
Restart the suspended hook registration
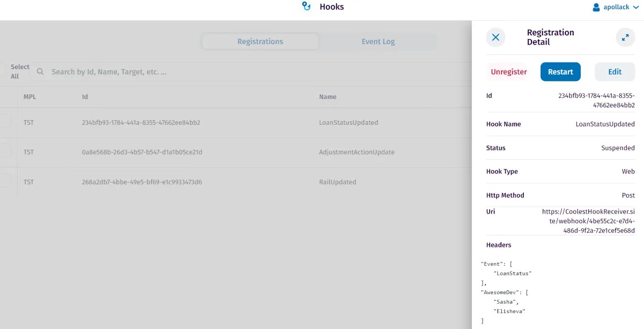click(560, 72)
